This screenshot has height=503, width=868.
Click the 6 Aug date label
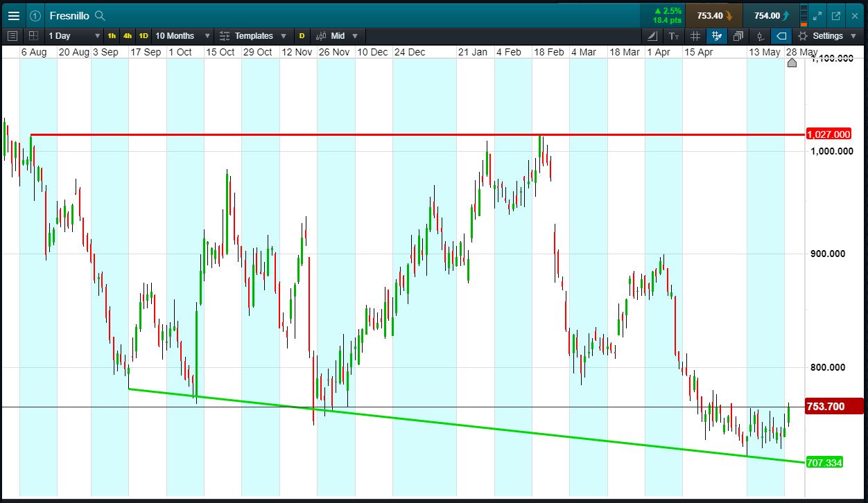[x=34, y=52]
